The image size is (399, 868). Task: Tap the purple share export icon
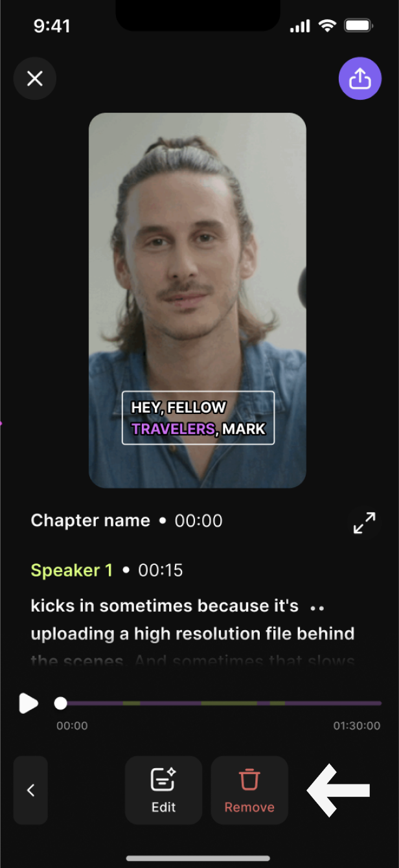359,78
